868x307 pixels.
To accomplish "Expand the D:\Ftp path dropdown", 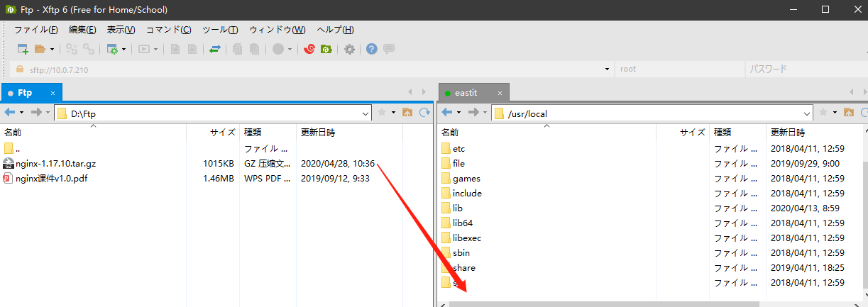I will 366,113.
